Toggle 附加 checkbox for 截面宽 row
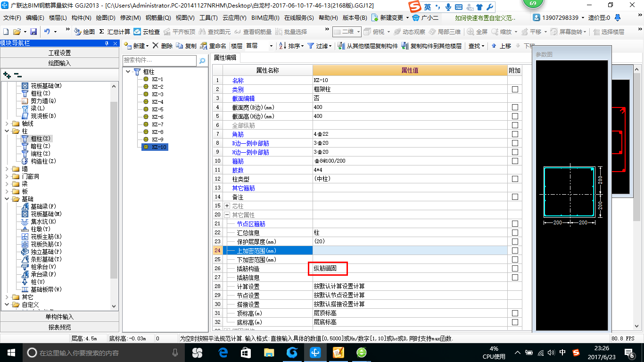This screenshot has height=362, width=644. [515, 107]
